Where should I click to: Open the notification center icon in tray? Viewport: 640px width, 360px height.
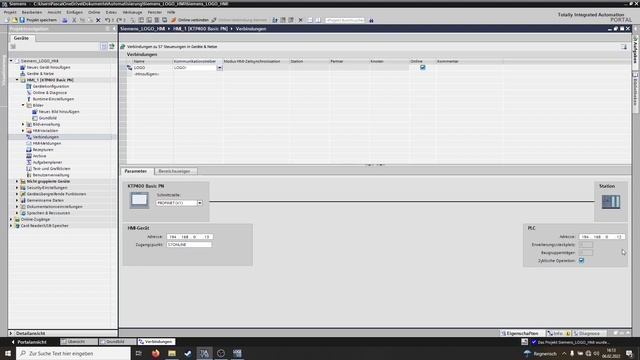tap(629, 353)
